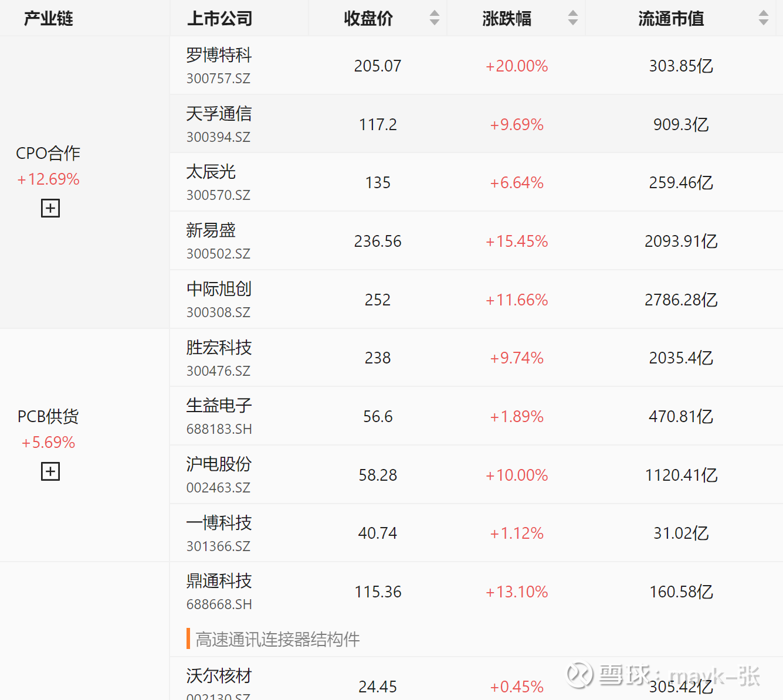Sort by 流通市值 column arrows
The image size is (783, 700).
pyautogui.click(x=764, y=18)
